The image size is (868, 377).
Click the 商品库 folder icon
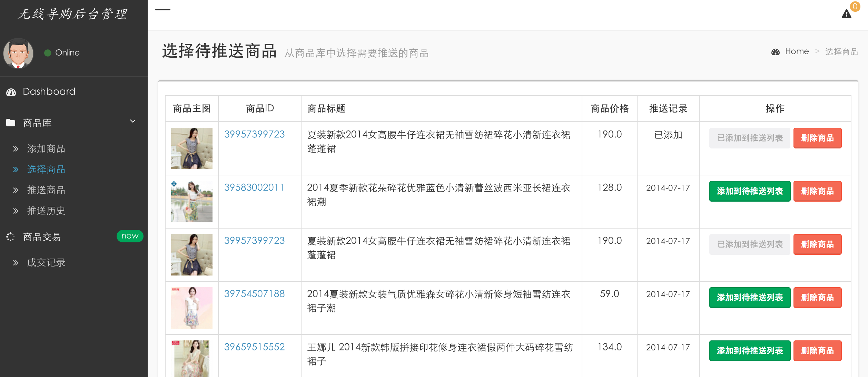tap(11, 123)
